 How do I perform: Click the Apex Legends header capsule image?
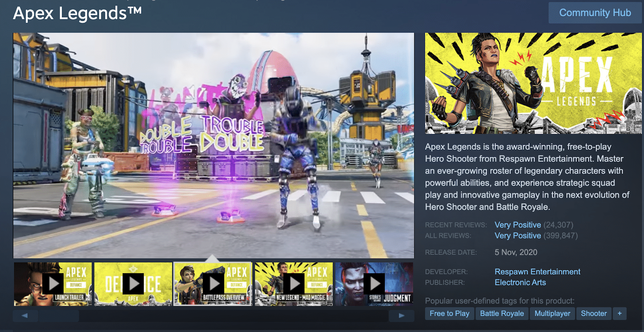[533, 83]
